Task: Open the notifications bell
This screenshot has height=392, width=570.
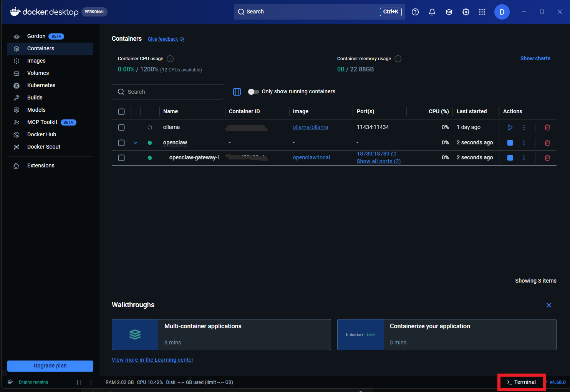Action: click(432, 12)
